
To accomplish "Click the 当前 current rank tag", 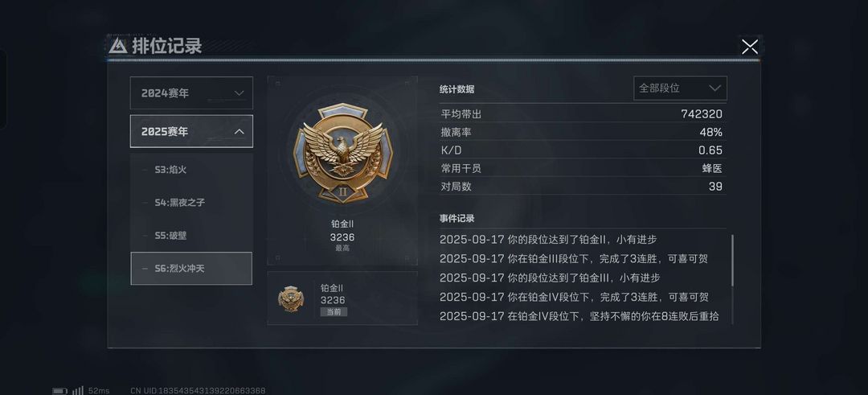I will 334,312.
